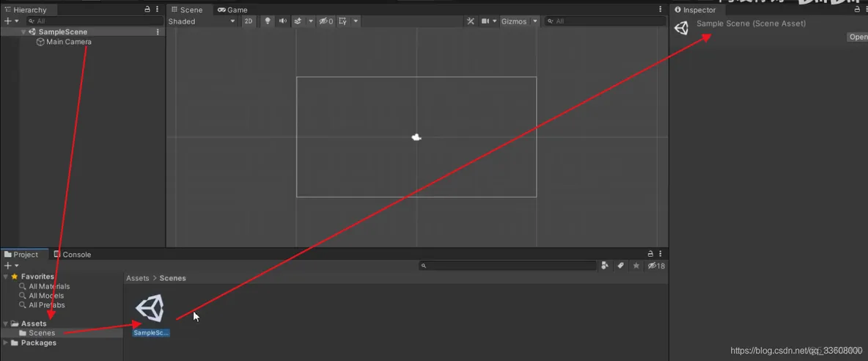Select the Assets folder
868x361 pixels.
pos(34,324)
